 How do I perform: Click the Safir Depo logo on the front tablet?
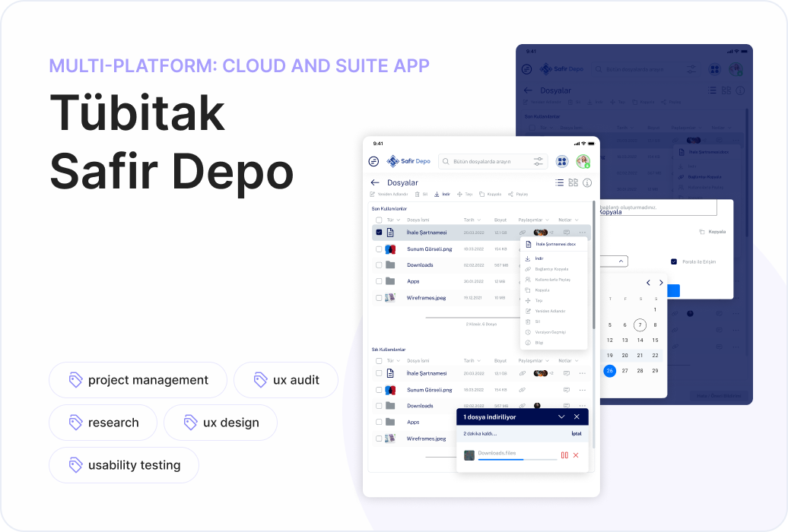coord(408,161)
